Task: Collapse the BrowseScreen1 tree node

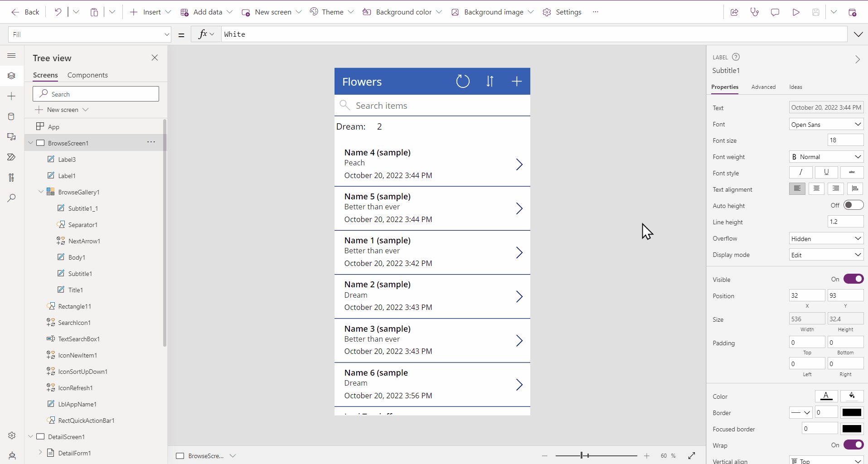Action: 30,143
